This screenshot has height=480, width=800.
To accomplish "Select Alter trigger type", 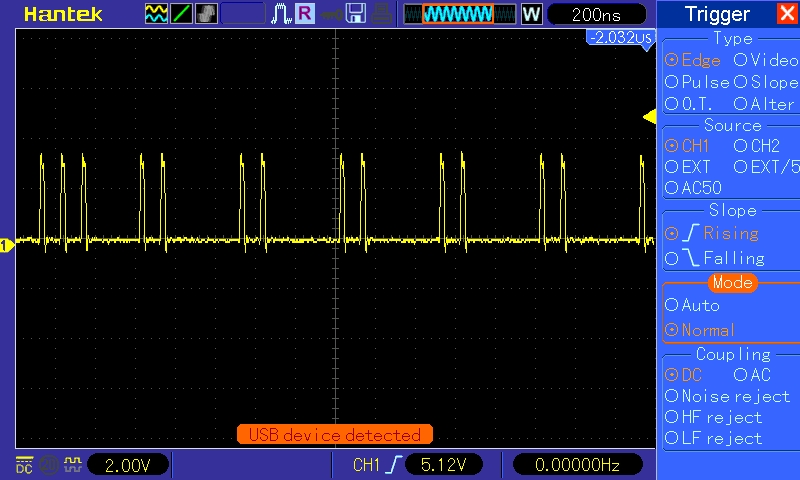I will coord(764,104).
